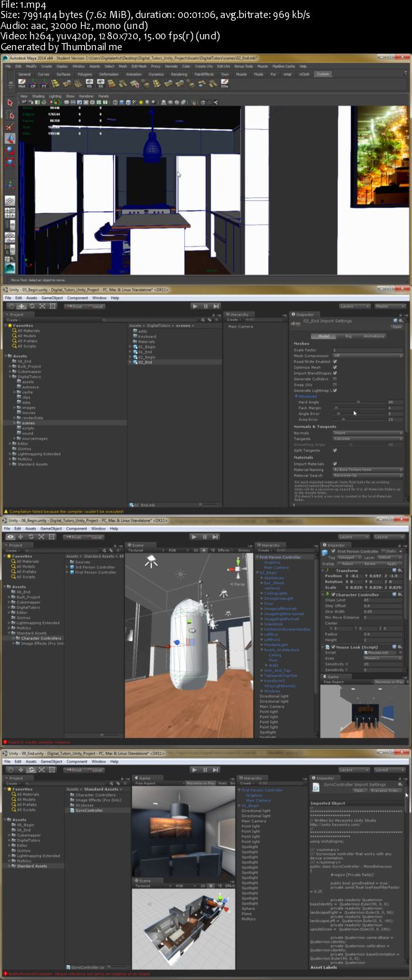Enable Swap UVs checkbox

click(x=335, y=385)
